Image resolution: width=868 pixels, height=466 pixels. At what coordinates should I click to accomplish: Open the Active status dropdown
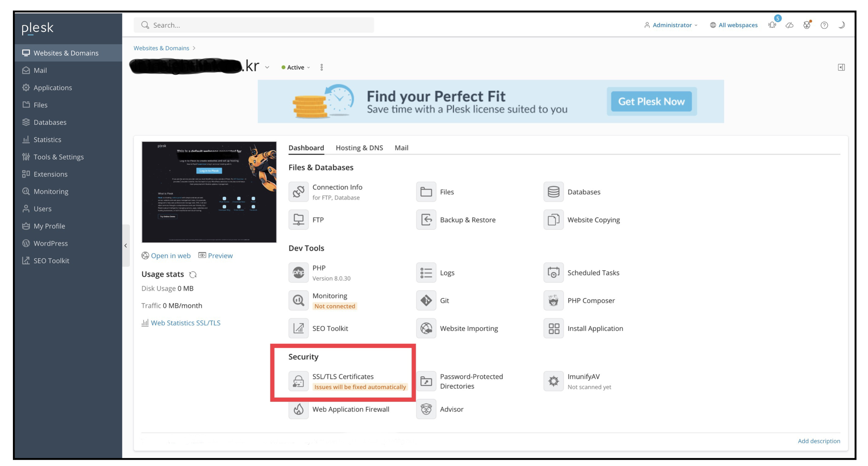click(296, 67)
